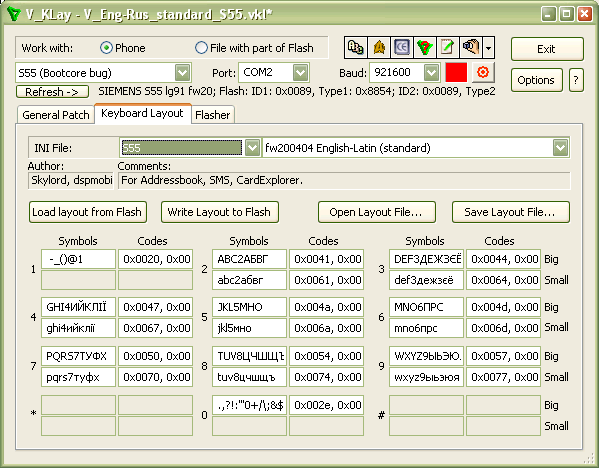Click Save Layout File... button
The height and width of the screenshot is (468, 599).
click(x=510, y=212)
